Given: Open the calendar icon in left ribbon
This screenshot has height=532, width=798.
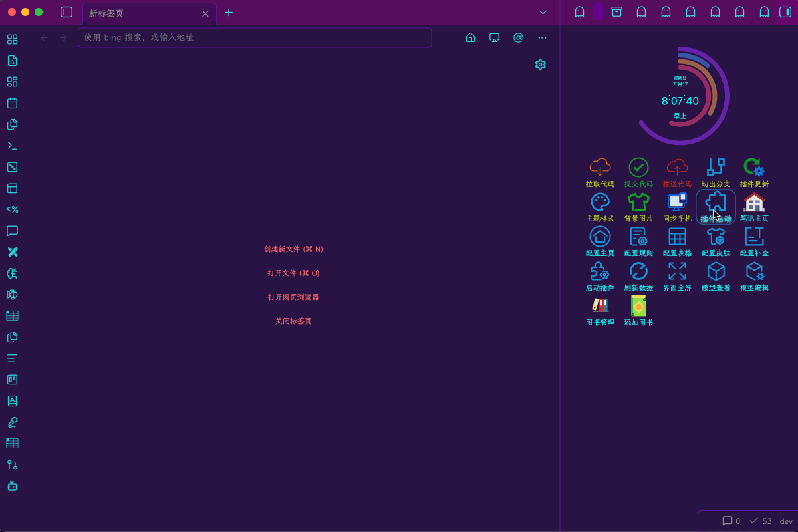Looking at the screenshot, I should click(x=12, y=103).
